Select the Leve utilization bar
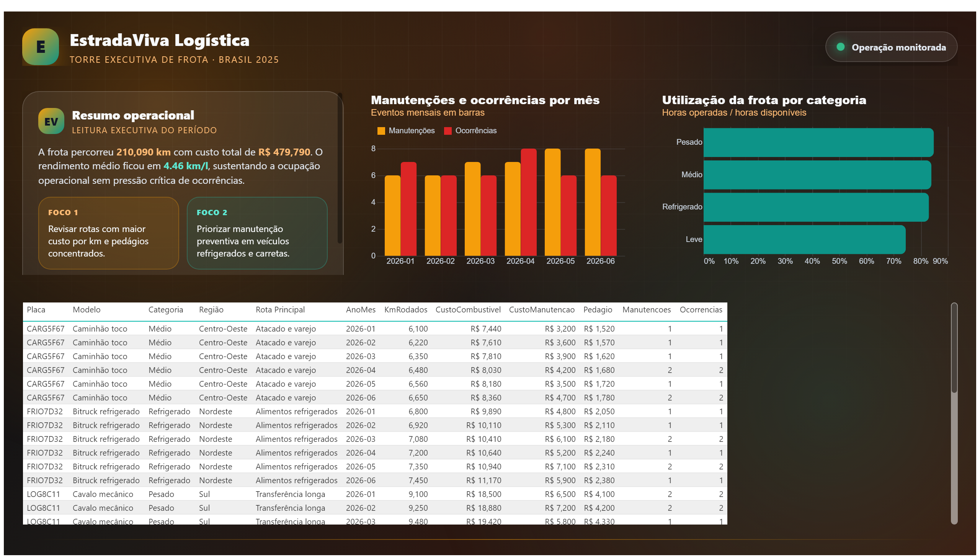 tap(804, 240)
